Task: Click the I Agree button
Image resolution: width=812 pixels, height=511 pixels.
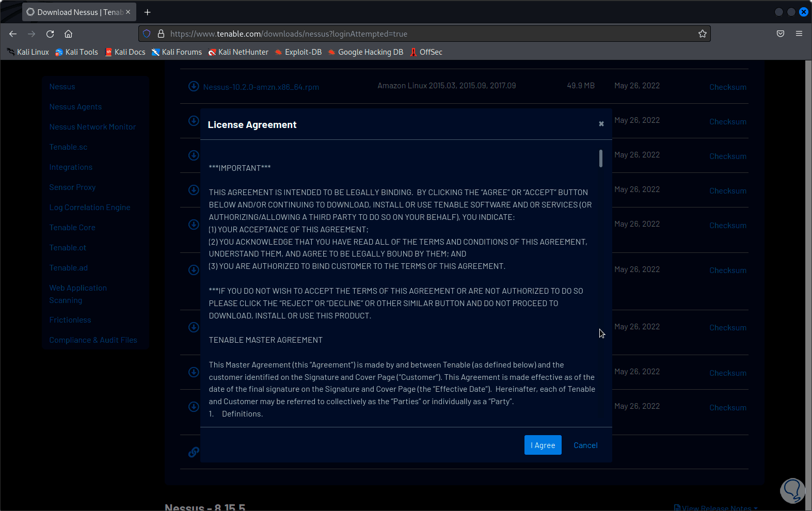Action: [543, 445]
